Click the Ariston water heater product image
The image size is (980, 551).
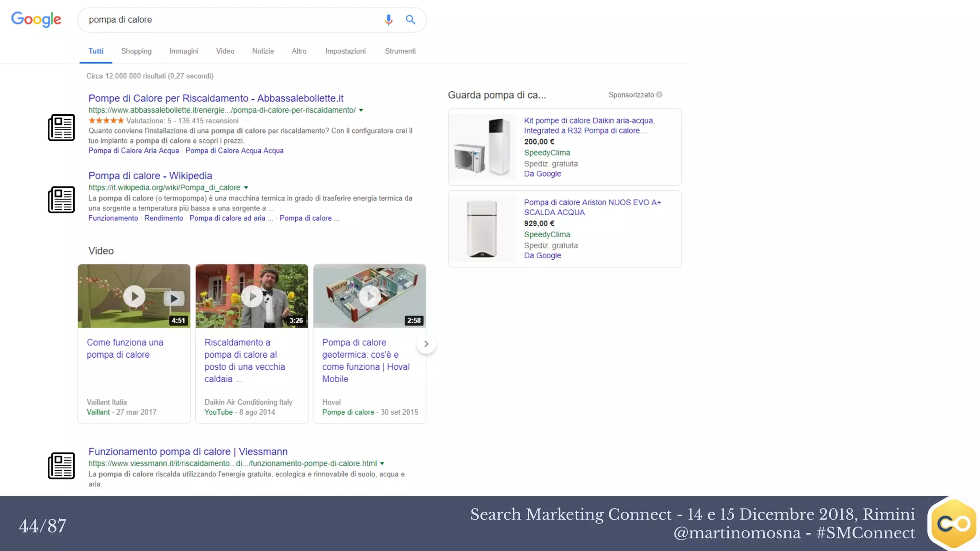click(483, 229)
